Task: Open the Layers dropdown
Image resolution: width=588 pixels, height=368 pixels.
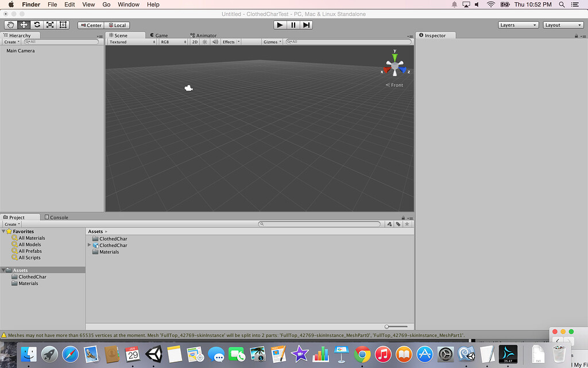Action: [517, 25]
